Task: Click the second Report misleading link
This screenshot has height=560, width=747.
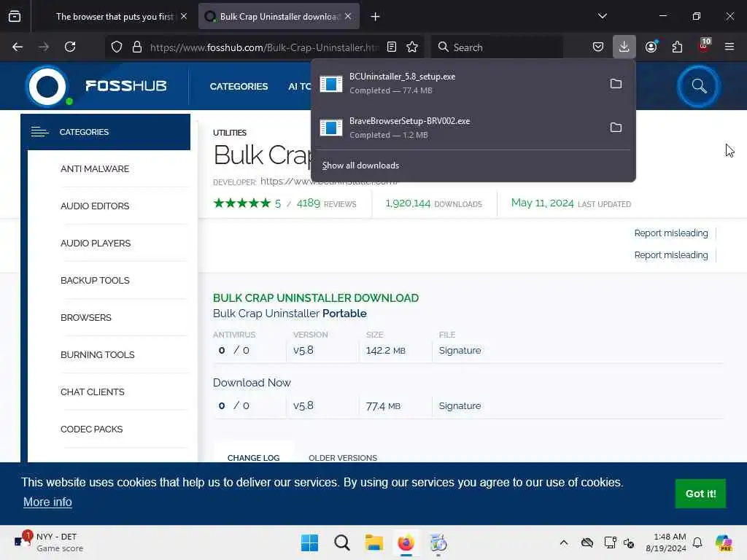Action: pyautogui.click(x=671, y=254)
